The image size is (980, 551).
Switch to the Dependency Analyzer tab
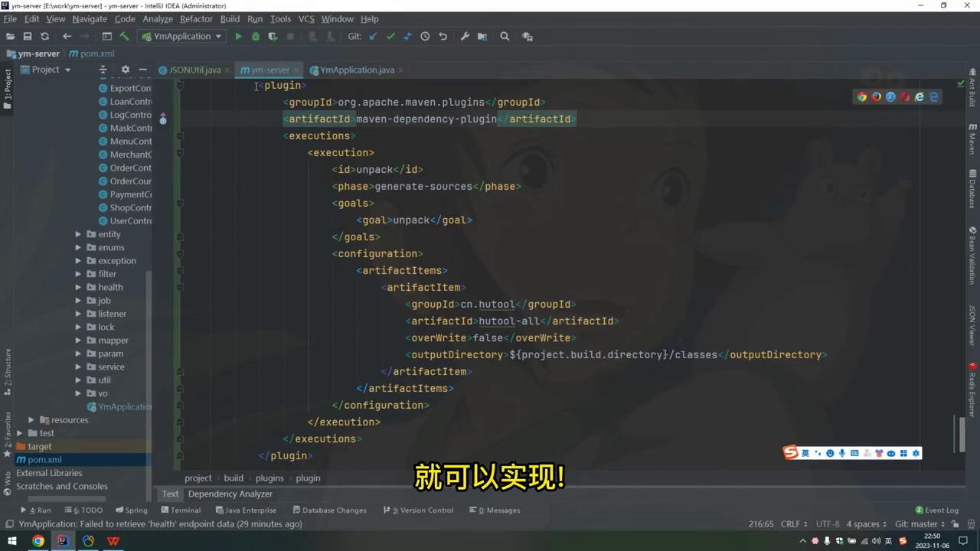[230, 494]
